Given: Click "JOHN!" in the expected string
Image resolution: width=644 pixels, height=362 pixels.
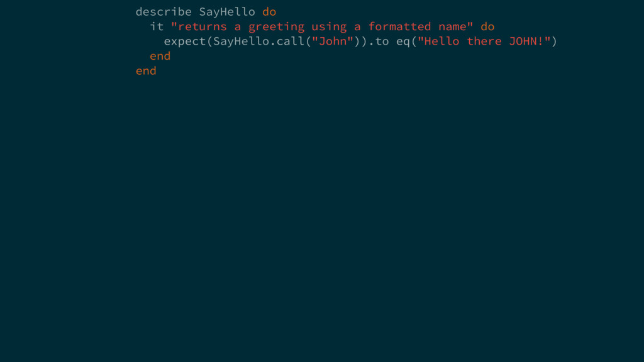Looking at the screenshot, I should point(530,41).
